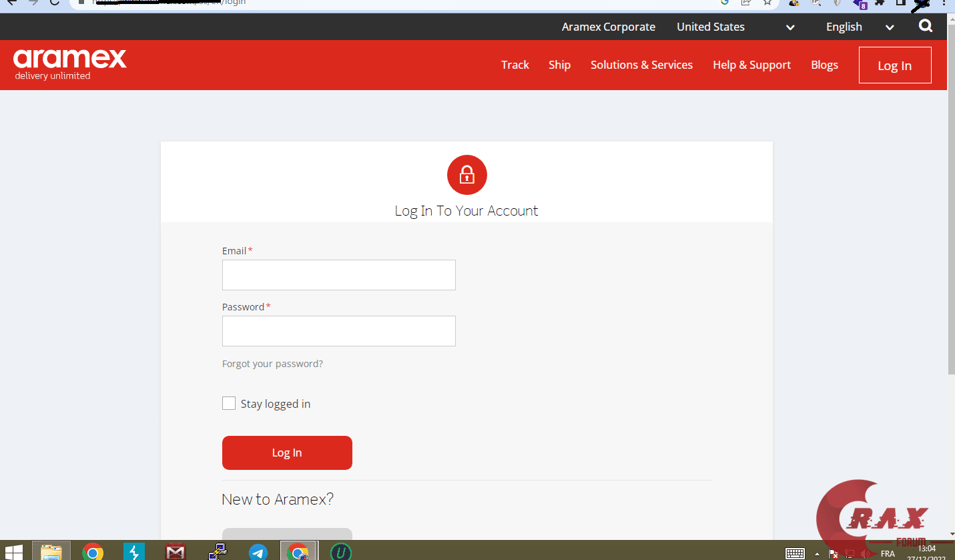Click into the Email input field

[x=339, y=275]
